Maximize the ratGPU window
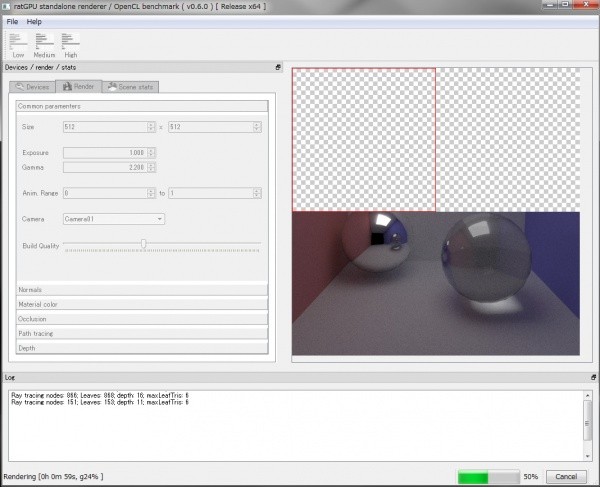This screenshot has width=600, height=487. [565, 5]
